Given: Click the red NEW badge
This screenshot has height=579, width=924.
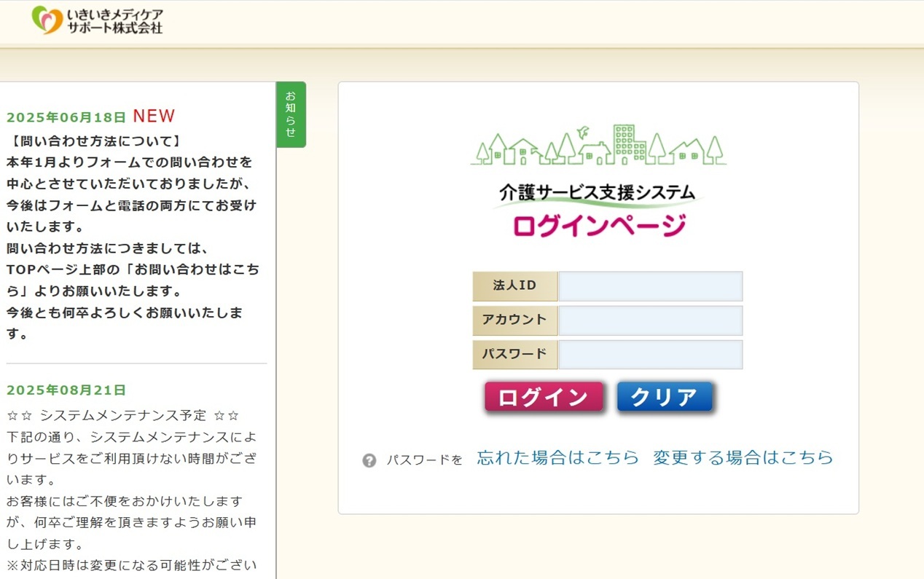Looking at the screenshot, I should [x=154, y=117].
